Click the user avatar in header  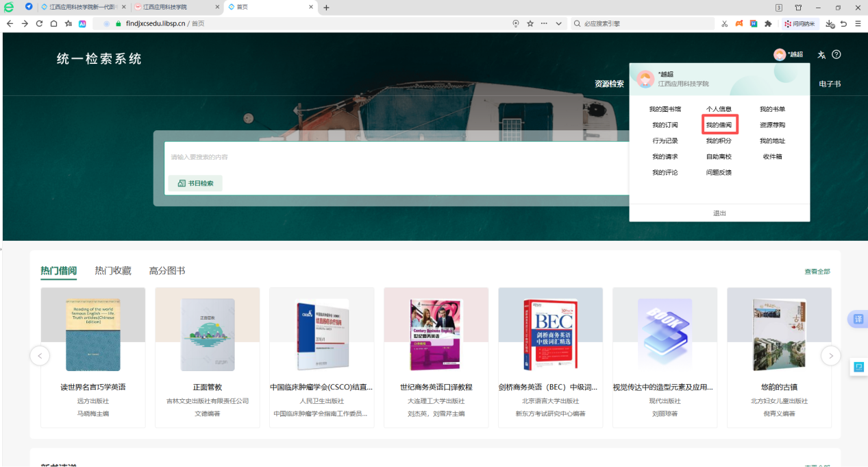click(780, 55)
